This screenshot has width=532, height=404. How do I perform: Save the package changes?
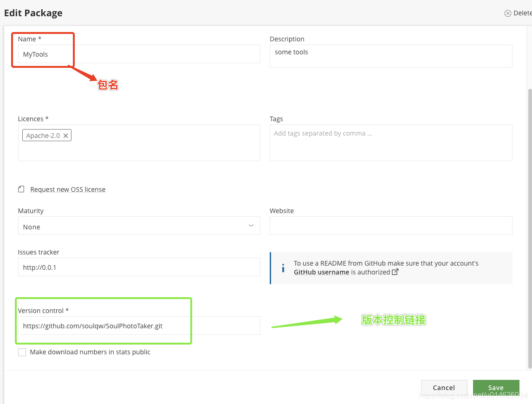(x=496, y=387)
